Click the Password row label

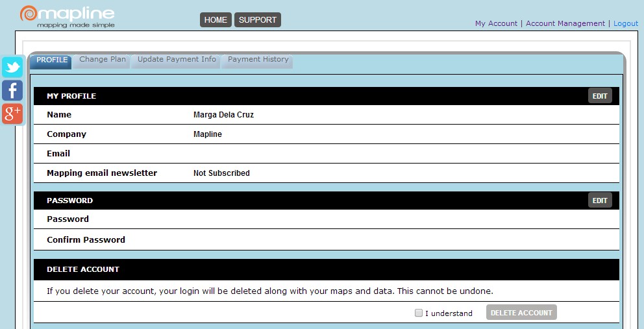[x=68, y=219]
